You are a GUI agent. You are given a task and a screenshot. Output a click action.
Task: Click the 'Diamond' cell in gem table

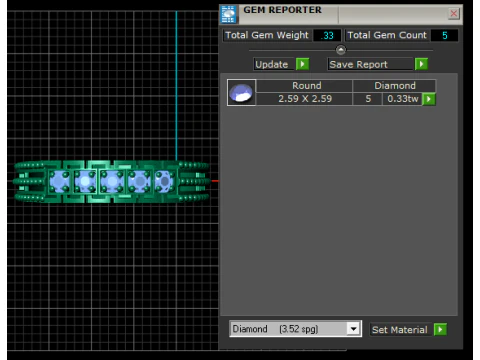click(x=394, y=86)
